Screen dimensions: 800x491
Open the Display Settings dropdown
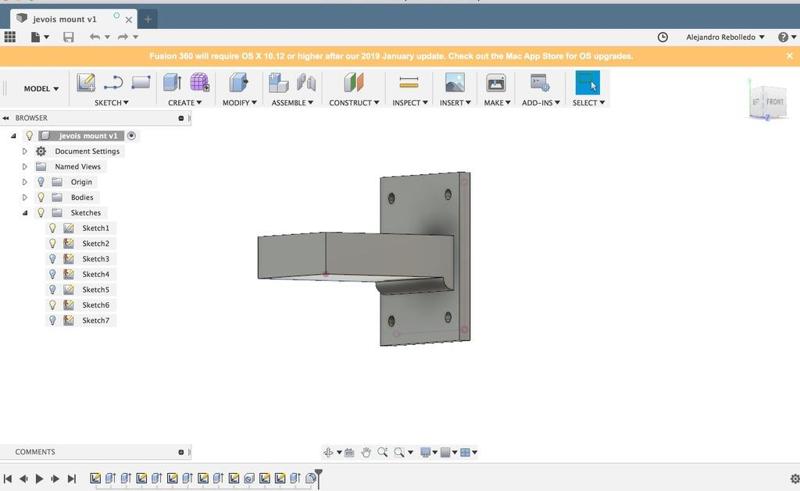click(427, 452)
